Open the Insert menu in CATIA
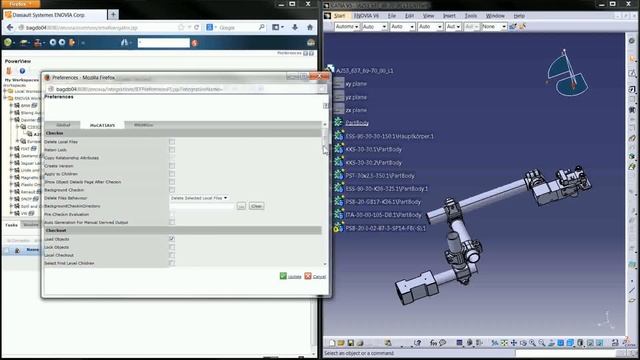640x360 pixels. (x=449, y=16)
